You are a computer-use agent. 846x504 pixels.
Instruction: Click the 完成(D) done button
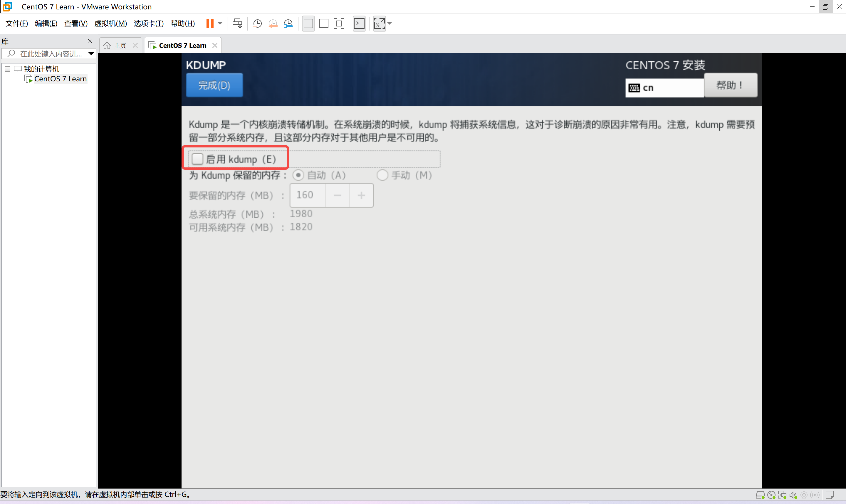point(214,85)
